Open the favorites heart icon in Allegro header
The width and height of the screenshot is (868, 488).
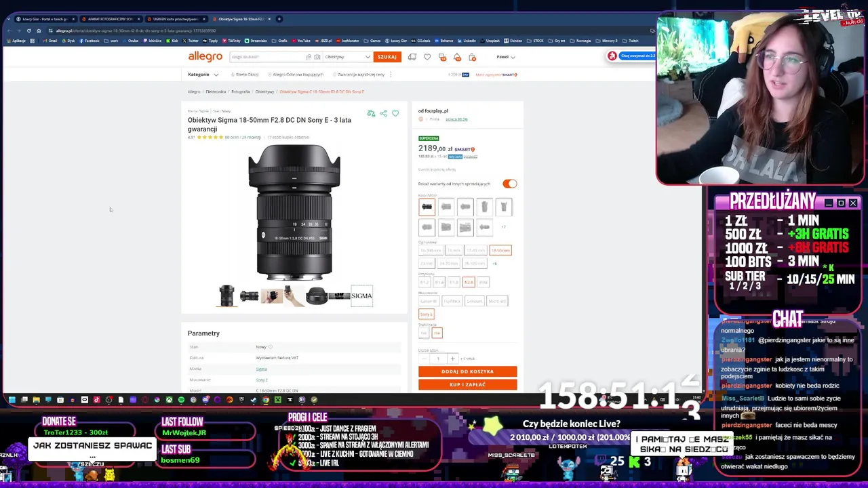(x=427, y=57)
